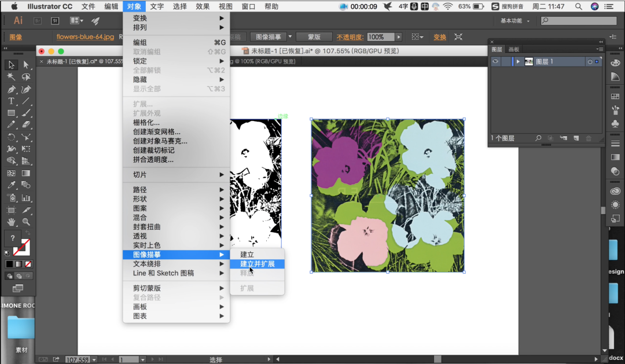Expand the 路径 submenu
Screen dimensions: 625x364
click(x=176, y=190)
